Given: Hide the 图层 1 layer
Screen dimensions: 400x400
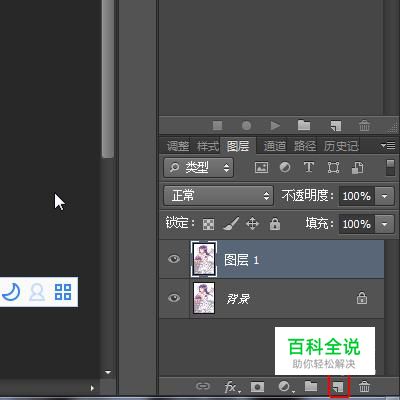Looking at the screenshot, I should (174, 259).
